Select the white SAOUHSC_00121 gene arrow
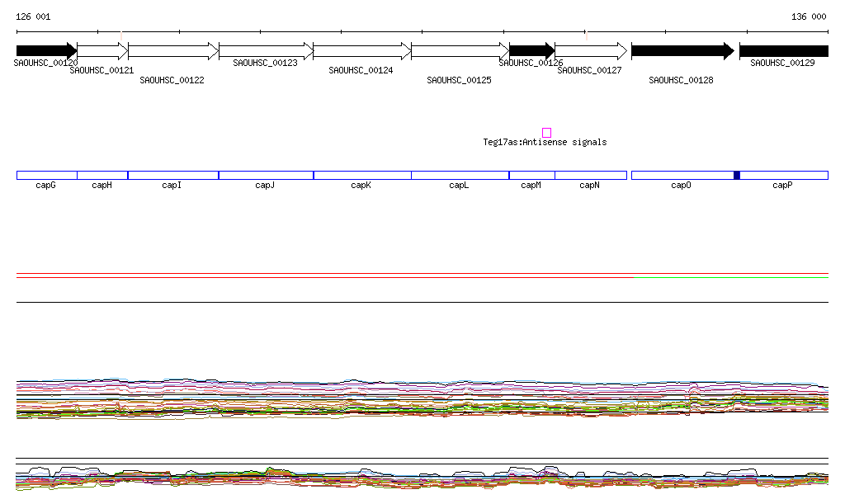 (x=102, y=51)
